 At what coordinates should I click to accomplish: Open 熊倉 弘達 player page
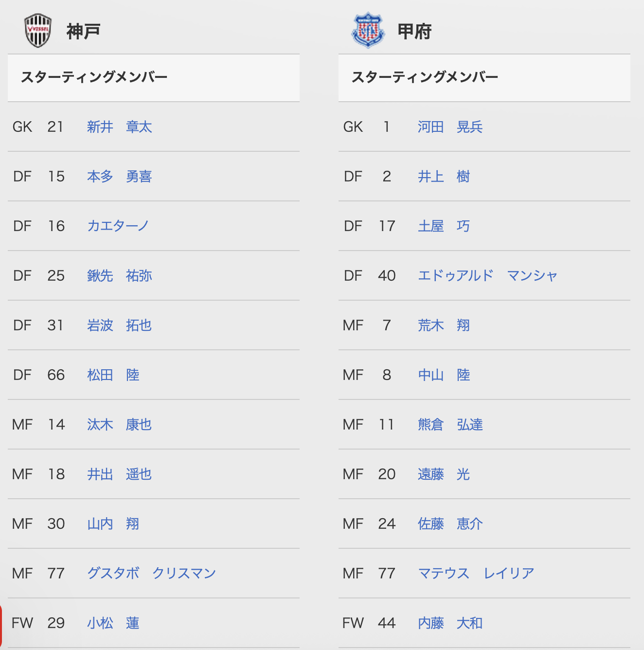[x=450, y=425]
